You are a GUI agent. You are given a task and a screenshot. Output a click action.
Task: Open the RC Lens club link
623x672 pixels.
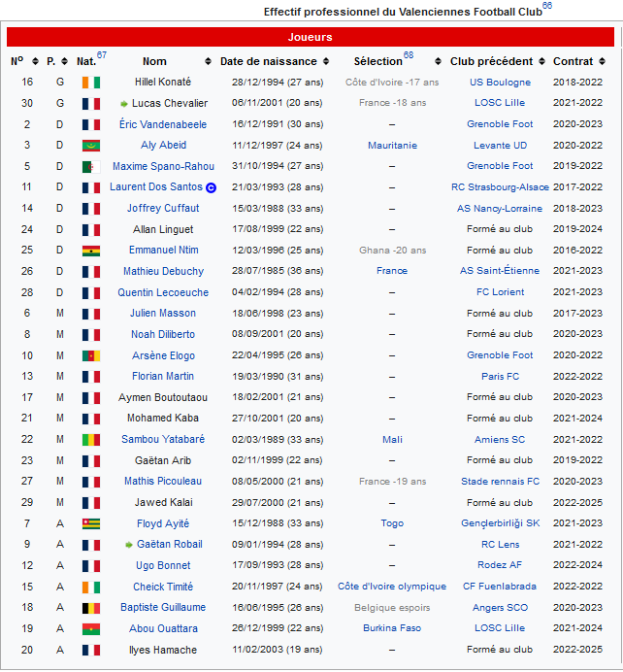pyautogui.click(x=500, y=545)
